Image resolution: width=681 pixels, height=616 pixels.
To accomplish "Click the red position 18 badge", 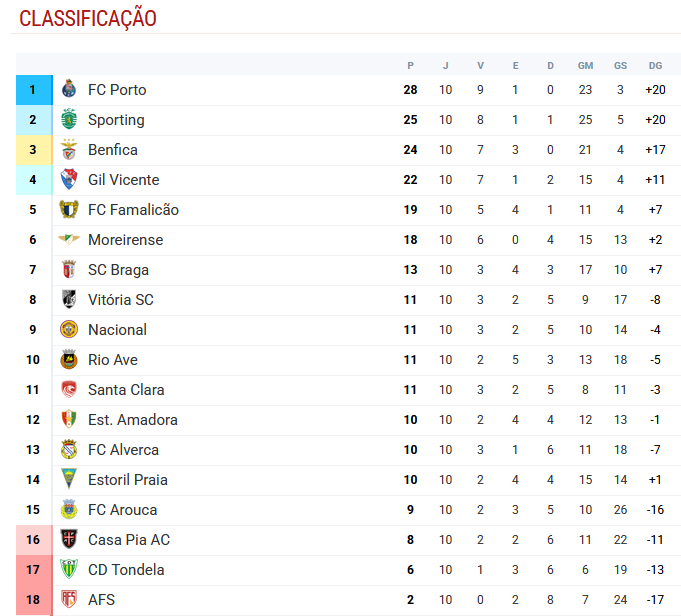I will [33, 600].
